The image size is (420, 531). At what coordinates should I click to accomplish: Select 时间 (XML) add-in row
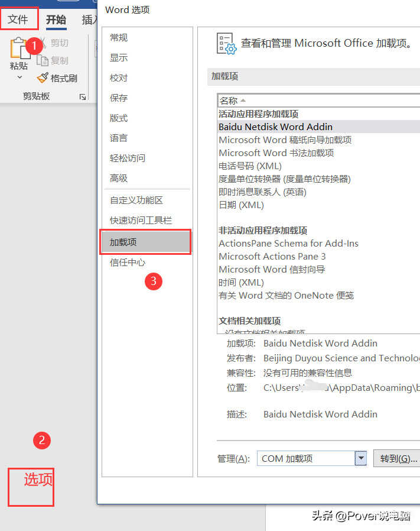coord(319,283)
